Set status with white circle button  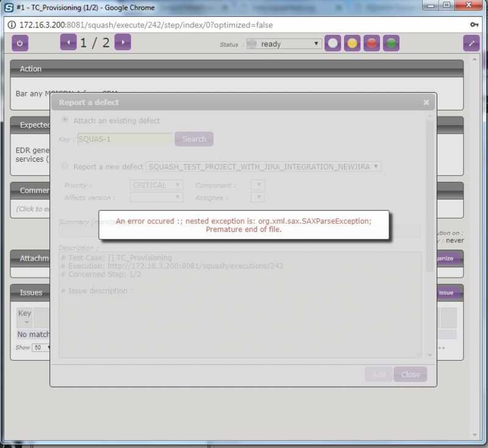point(332,43)
